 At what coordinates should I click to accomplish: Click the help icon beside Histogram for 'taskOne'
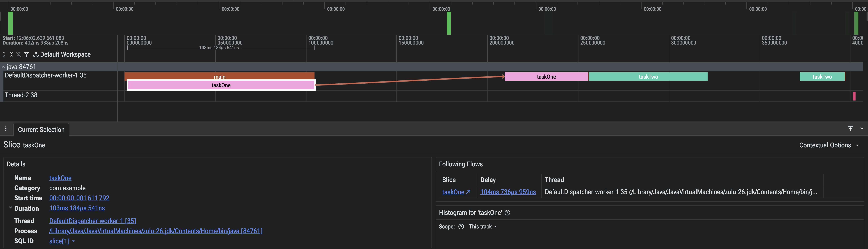tap(507, 213)
